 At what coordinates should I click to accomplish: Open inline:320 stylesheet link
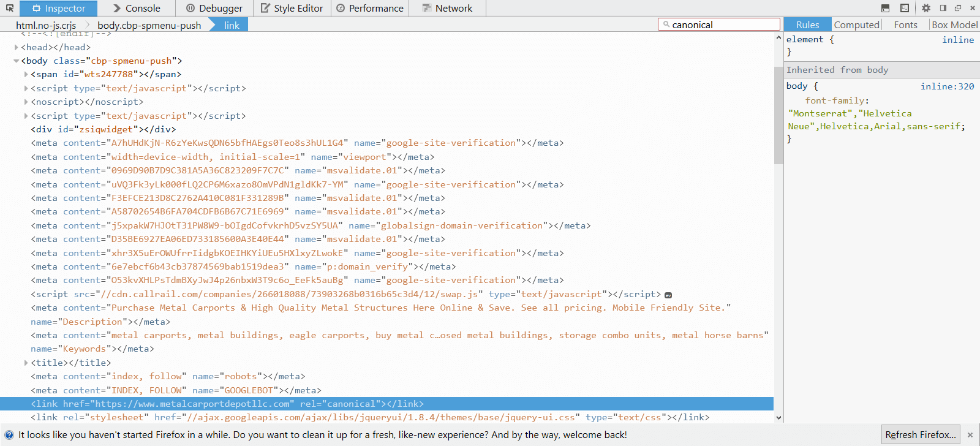(947, 86)
